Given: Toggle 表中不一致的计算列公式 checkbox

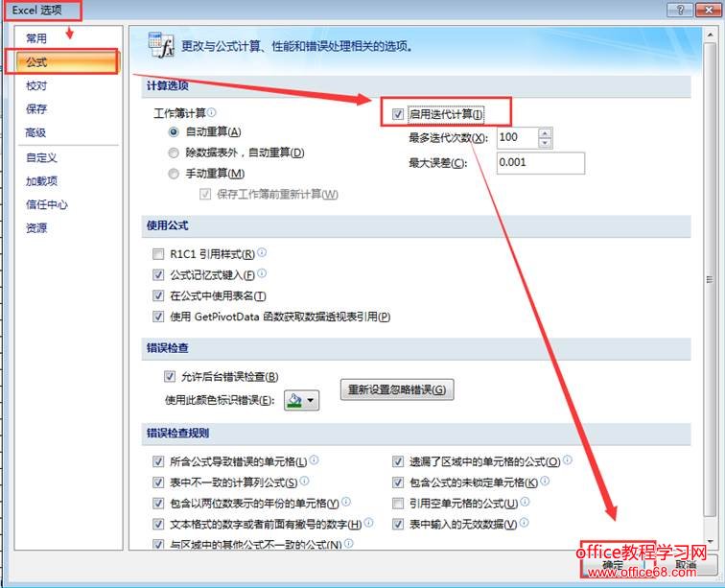Looking at the screenshot, I should coord(158,482).
